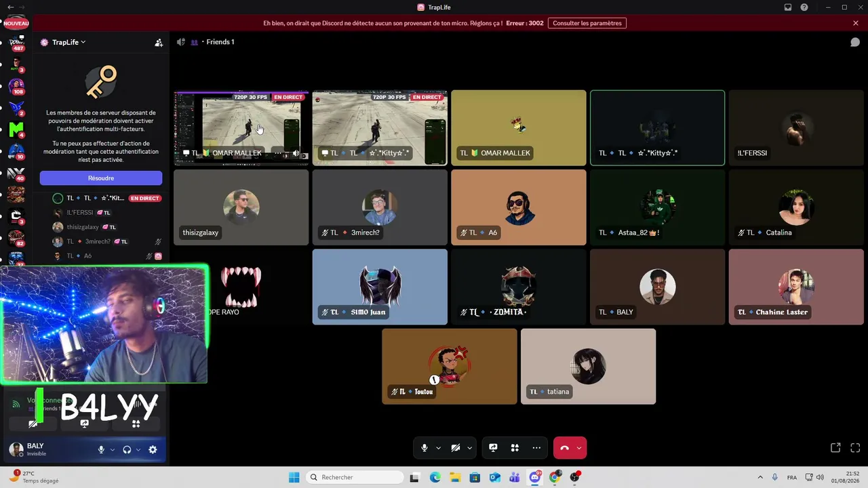Screen dimensions: 868x488
Task: Open Microsoft Edge from the taskbar
Action: (x=435, y=477)
